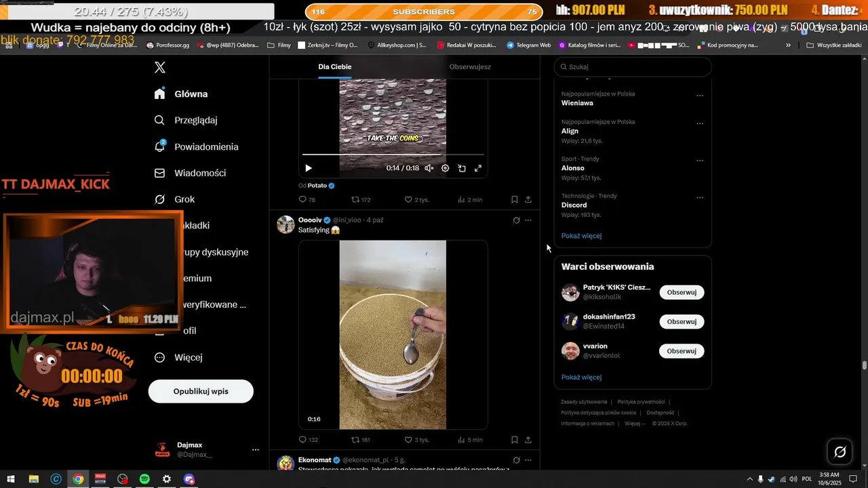Viewport: 868px width, 488px height.
Task: Switch to Obserwujesz tab
Action: 470,67
